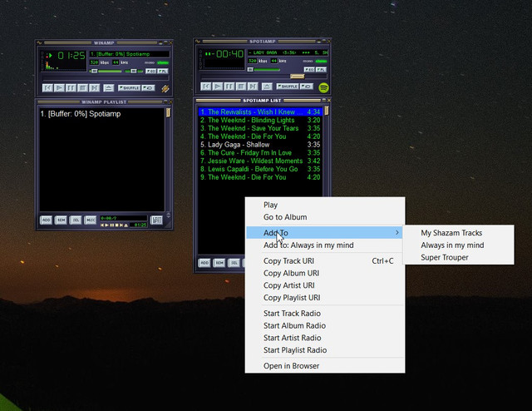Click the Spotiamp seek bar handle
Image resolution: width=532 pixels, height=411 pixels.
(298, 77)
